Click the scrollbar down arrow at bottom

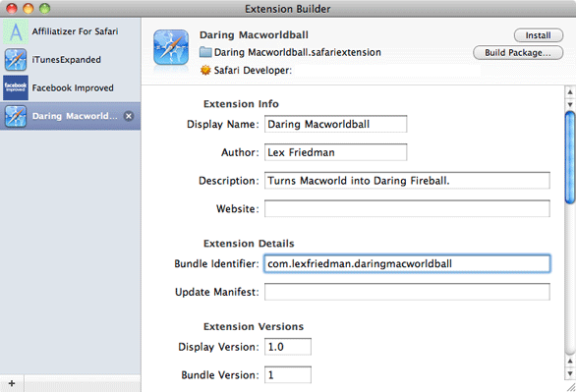tap(570, 373)
